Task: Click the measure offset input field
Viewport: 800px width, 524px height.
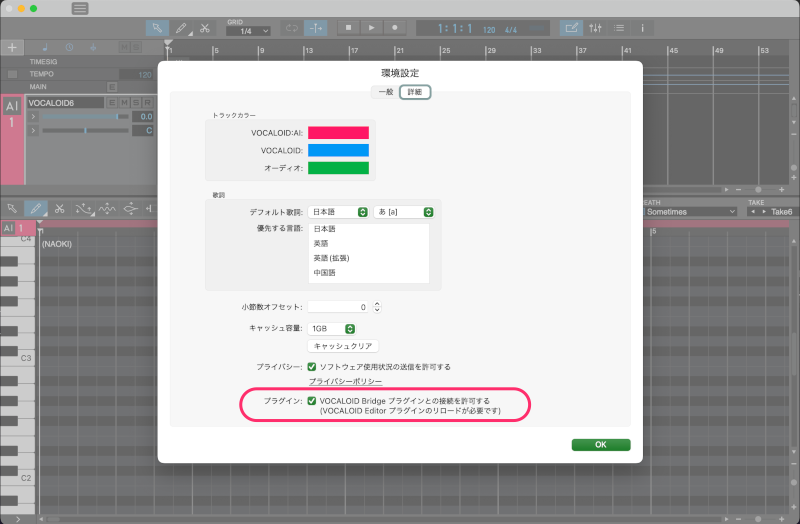Action: (x=339, y=307)
